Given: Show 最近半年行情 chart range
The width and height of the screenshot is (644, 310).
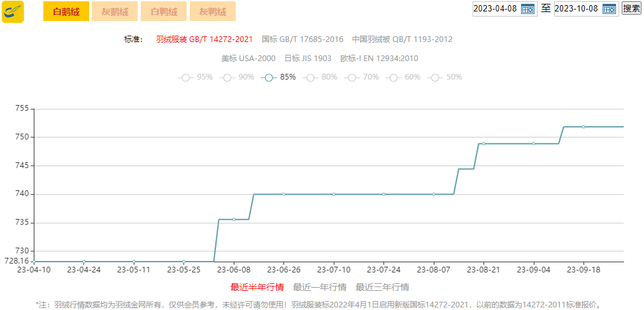Looking at the screenshot, I should coord(257,287).
